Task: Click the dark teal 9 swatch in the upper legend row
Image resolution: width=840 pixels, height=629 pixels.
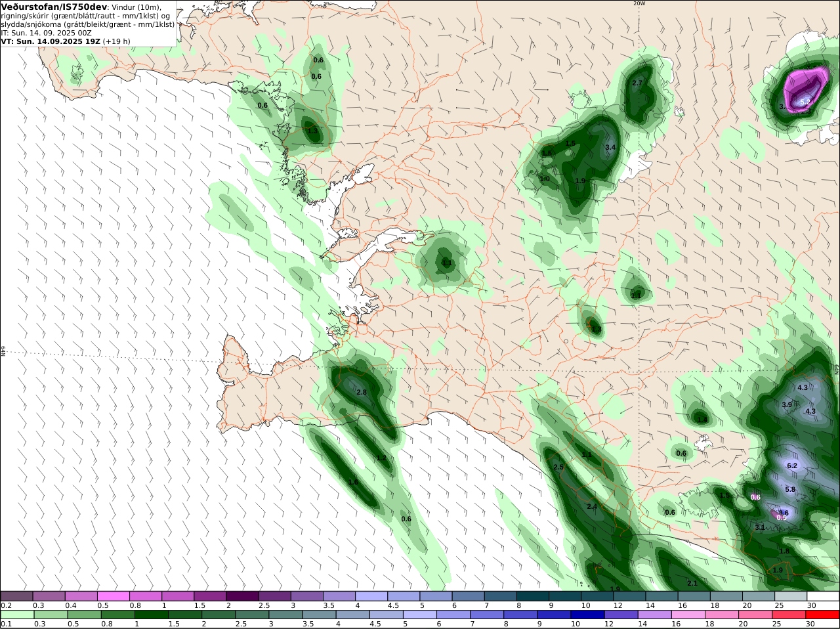Action: [x=566, y=596]
